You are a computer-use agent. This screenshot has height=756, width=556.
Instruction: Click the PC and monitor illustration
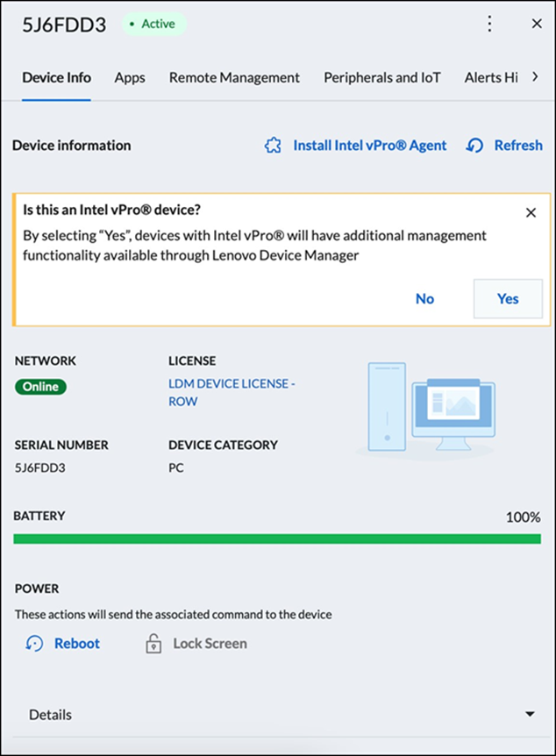point(426,410)
